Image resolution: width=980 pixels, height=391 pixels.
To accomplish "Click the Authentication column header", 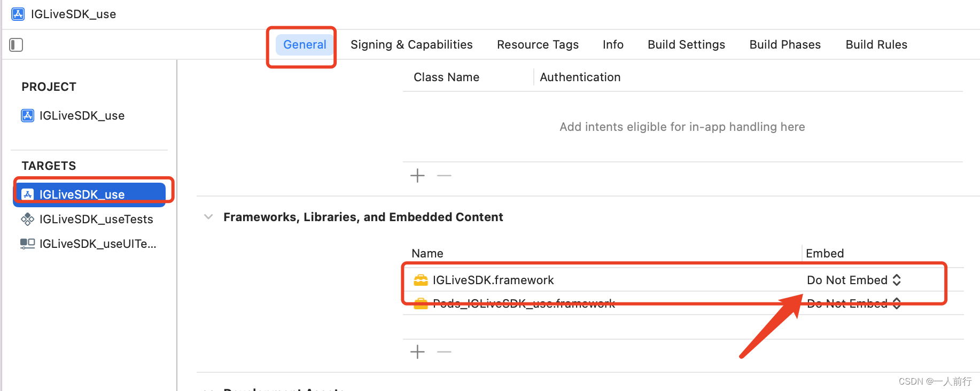I will pyautogui.click(x=580, y=77).
